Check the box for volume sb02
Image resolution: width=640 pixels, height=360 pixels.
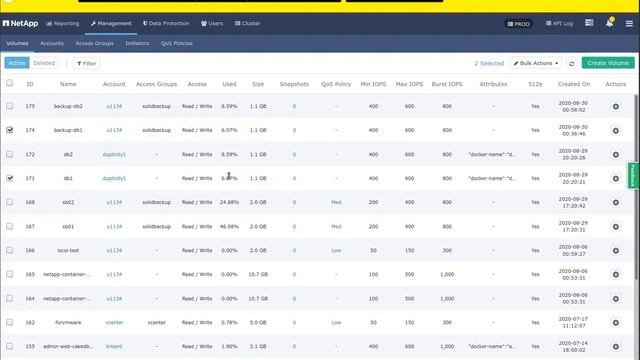[9, 202]
